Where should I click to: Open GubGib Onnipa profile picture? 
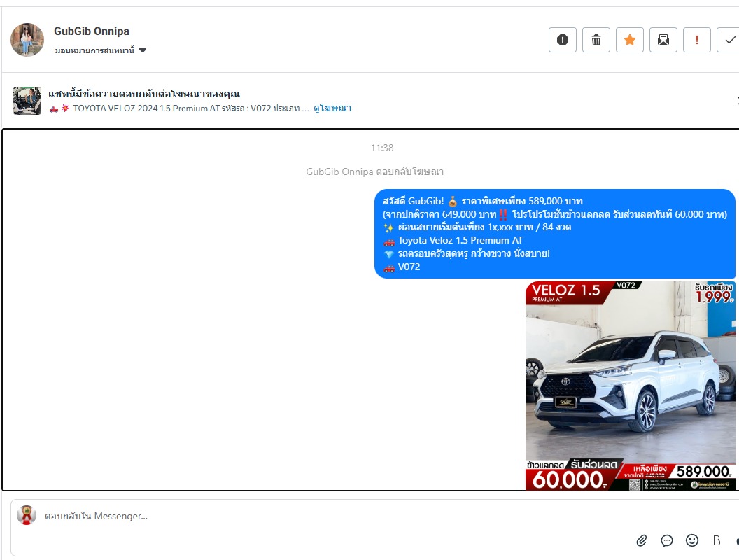27,40
